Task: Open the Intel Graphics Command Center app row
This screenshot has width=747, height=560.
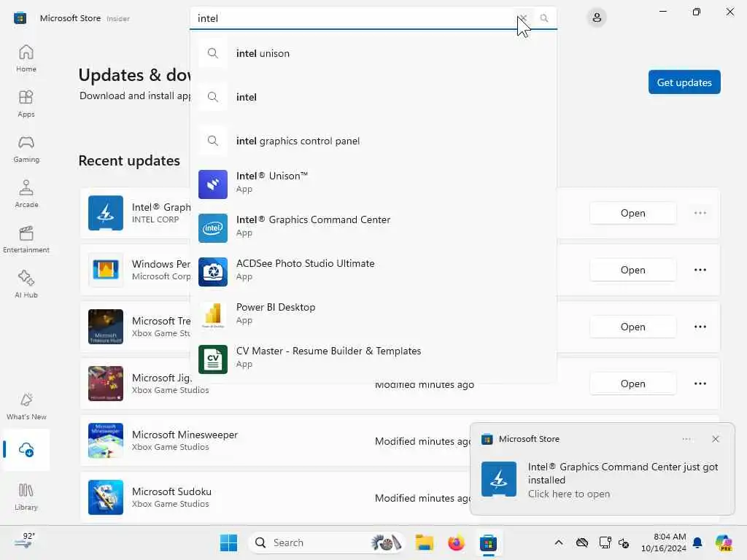Action: pyautogui.click(x=632, y=213)
